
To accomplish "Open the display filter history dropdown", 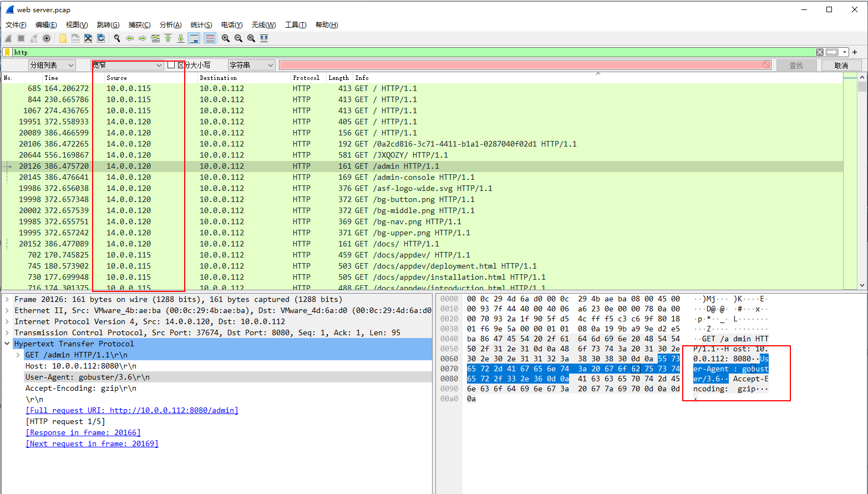I will pyautogui.click(x=845, y=52).
